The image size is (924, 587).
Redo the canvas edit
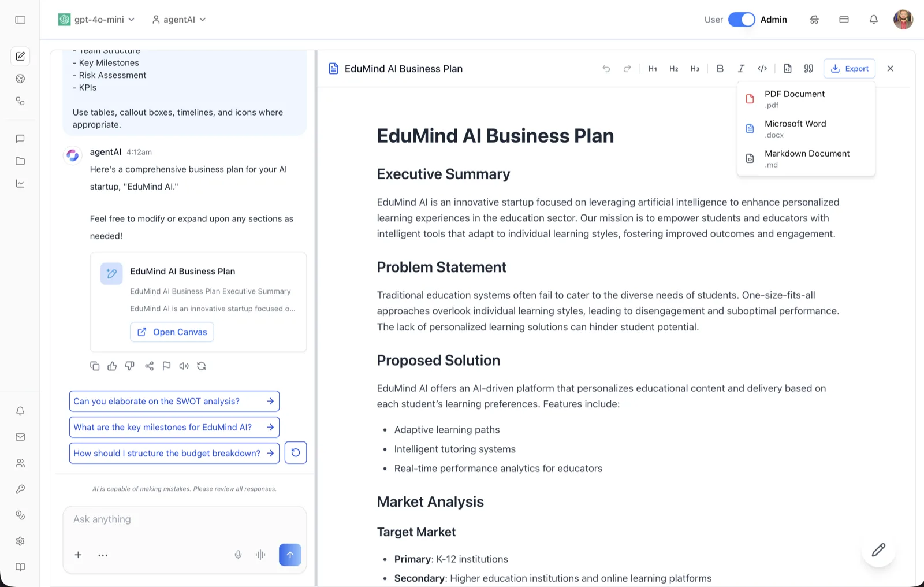pyautogui.click(x=627, y=69)
